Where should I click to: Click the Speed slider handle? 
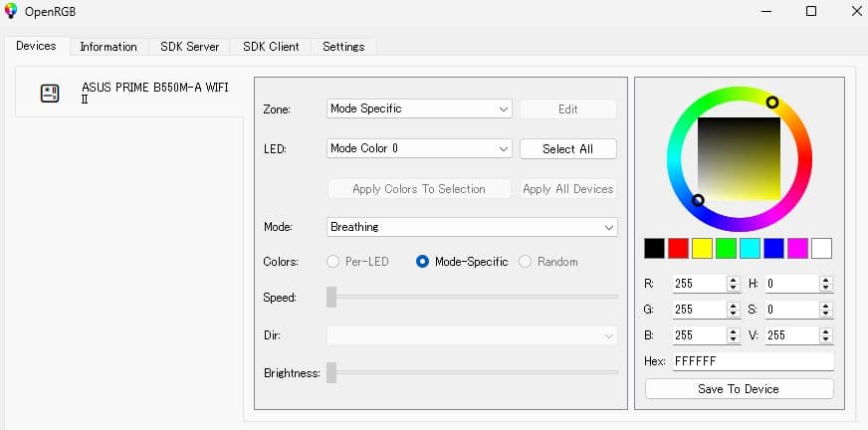[331, 297]
